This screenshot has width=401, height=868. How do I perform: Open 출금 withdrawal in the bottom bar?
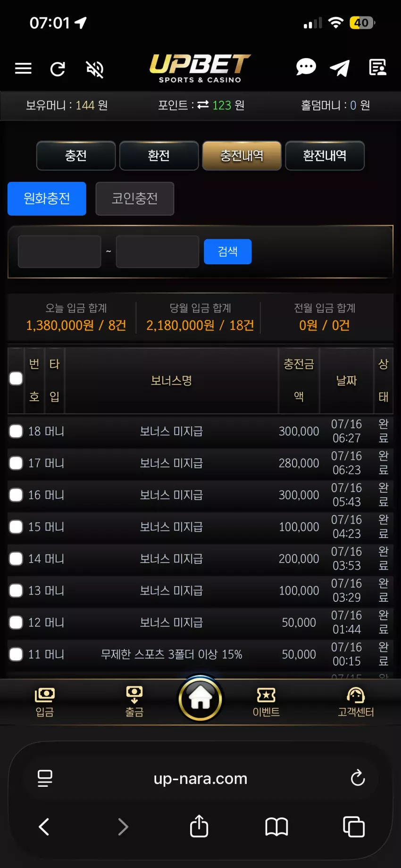coord(134,702)
